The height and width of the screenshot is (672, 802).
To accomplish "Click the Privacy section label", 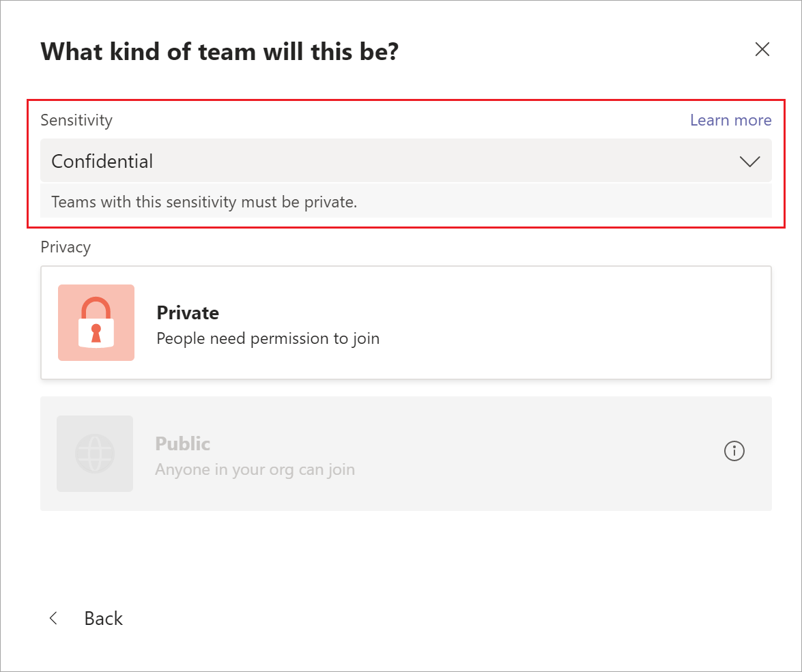I will click(x=66, y=247).
